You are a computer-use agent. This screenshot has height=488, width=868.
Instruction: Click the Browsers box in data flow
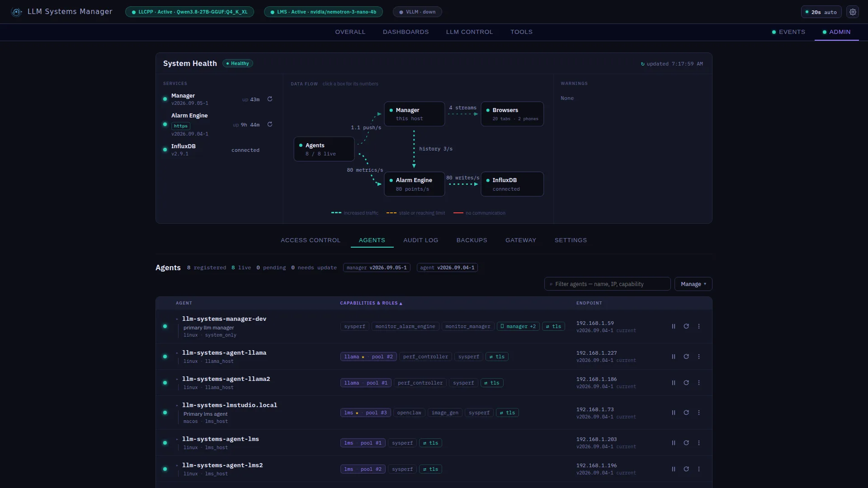pyautogui.click(x=512, y=114)
